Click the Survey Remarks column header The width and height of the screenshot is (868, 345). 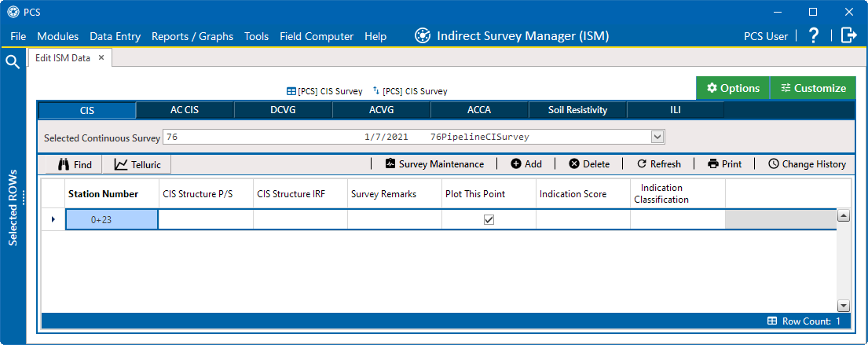pos(394,194)
